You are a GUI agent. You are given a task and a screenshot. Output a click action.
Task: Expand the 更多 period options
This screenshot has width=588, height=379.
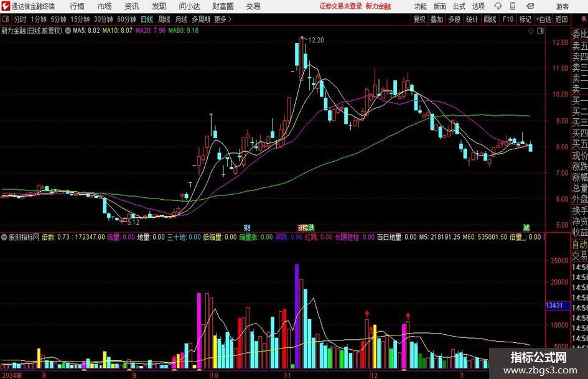[x=223, y=19]
